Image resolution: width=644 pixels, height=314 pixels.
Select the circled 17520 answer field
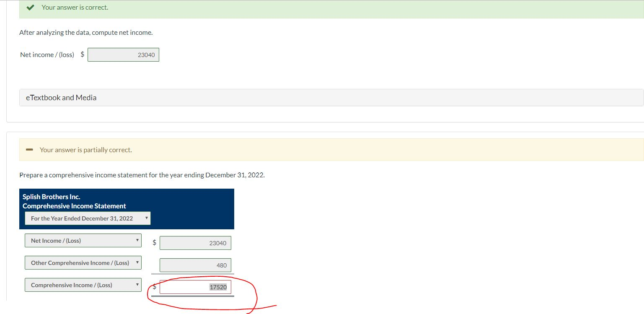coord(195,287)
